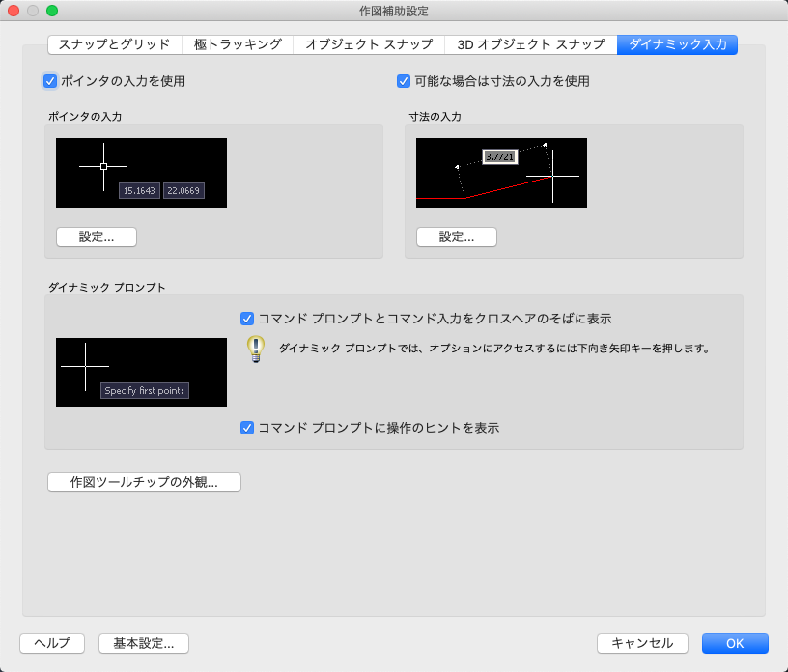
Task: Click the pointer input preview image
Action: tap(141, 173)
